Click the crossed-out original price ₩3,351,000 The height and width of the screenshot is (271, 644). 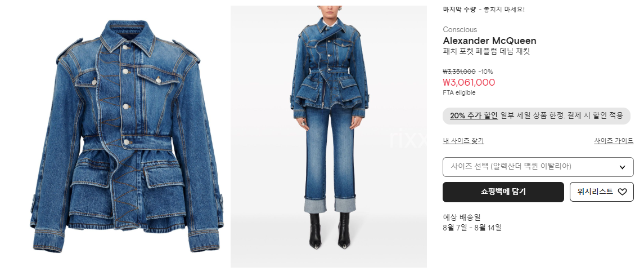click(459, 72)
